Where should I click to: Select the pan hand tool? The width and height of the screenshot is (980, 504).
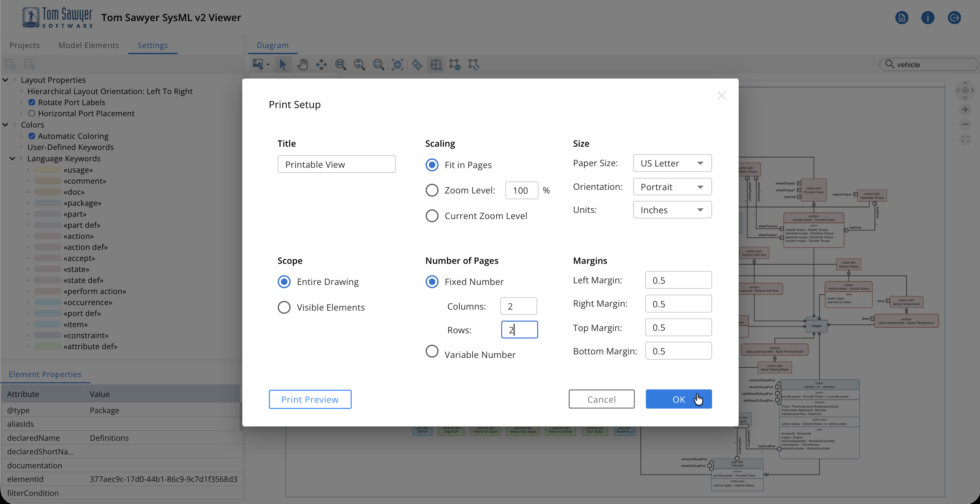point(302,64)
